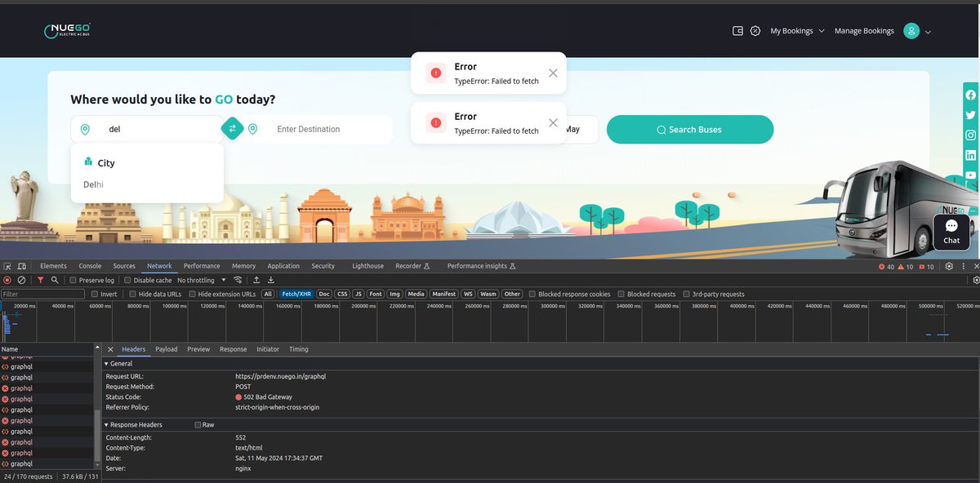
Task: Open Manage Bookings link
Action: 864,31
